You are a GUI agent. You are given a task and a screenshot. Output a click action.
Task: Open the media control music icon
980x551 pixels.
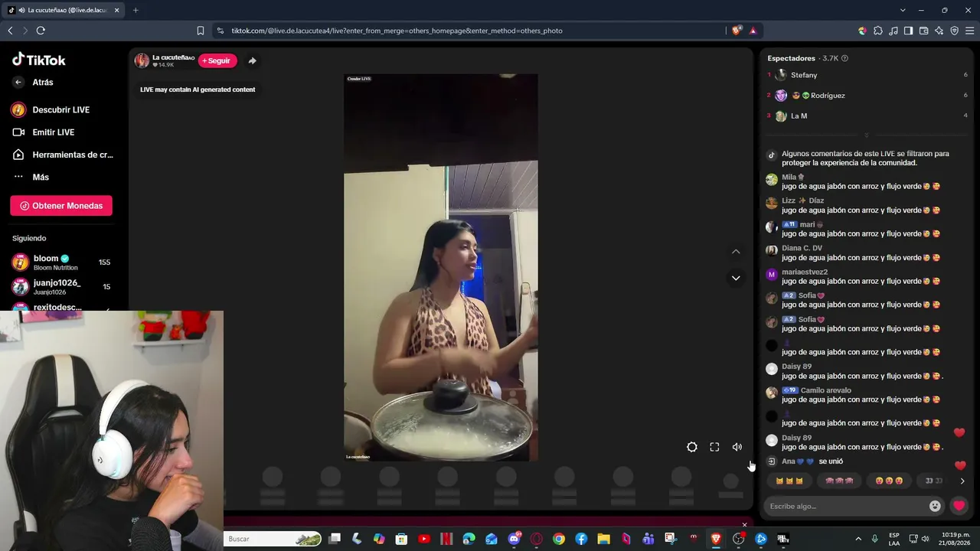[893, 31]
